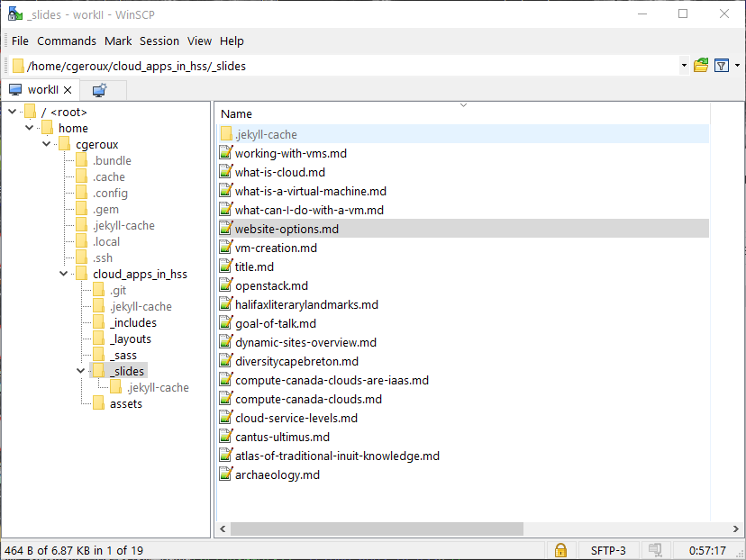746x560 pixels.
Task: Select the .git folder in the tree
Action: point(118,290)
